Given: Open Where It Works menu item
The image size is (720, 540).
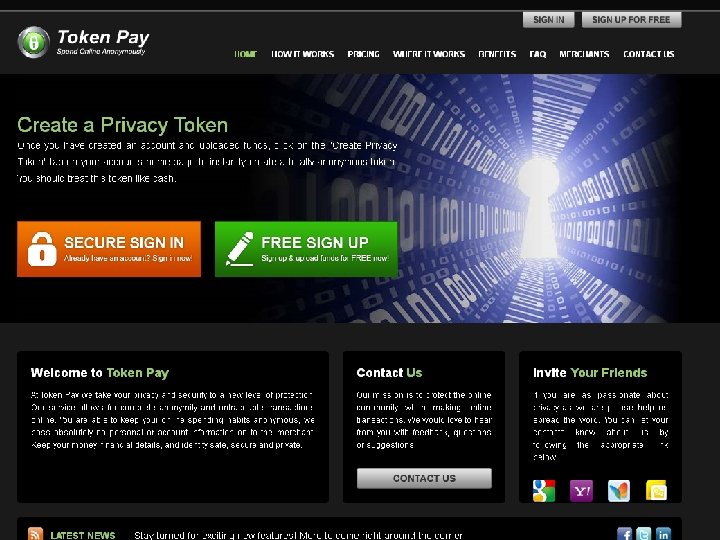Looking at the screenshot, I should [429, 54].
